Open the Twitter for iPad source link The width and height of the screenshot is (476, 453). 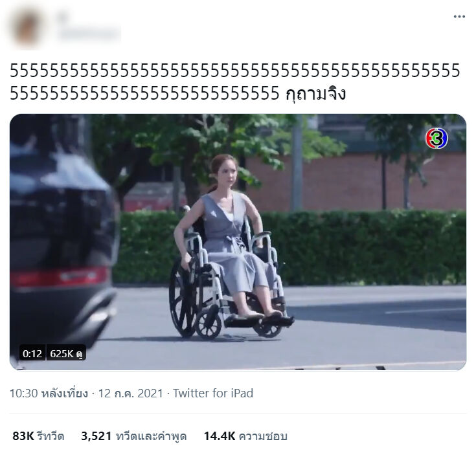click(x=213, y=393)
